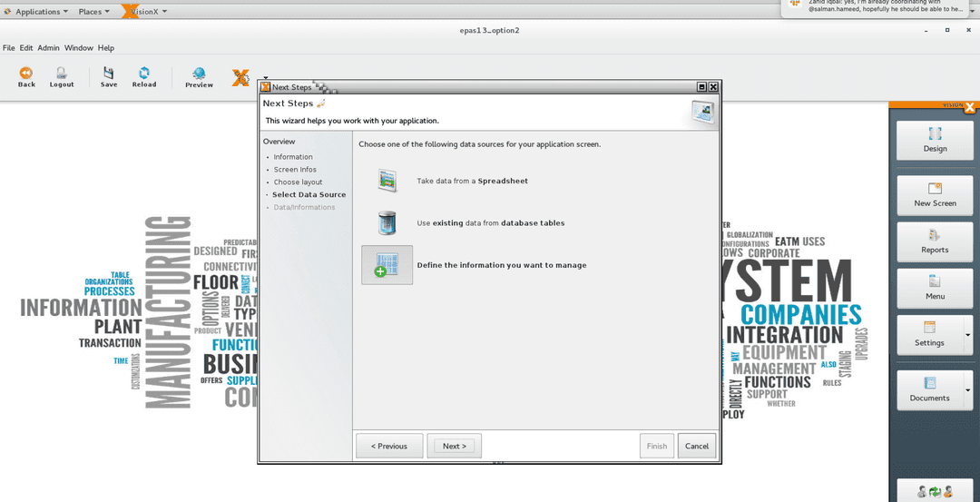The image size is (980, 502).
Task: Expand the Settings dropdown arrow
Action: pos(967,335)
